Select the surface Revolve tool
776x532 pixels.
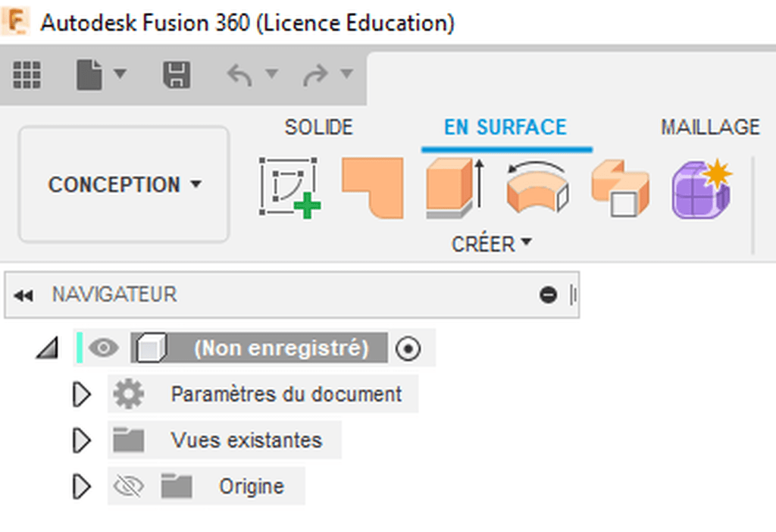pos(538,187)
